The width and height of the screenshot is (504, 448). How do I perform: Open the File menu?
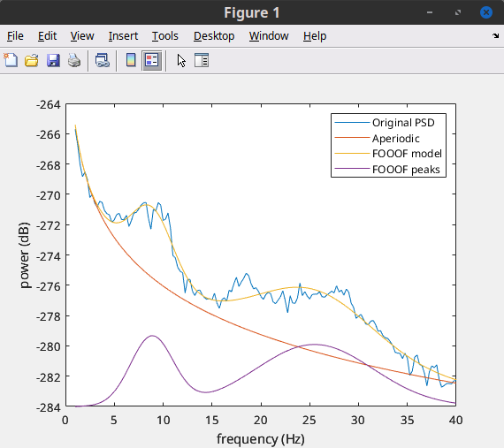click(x=15, y=36)
